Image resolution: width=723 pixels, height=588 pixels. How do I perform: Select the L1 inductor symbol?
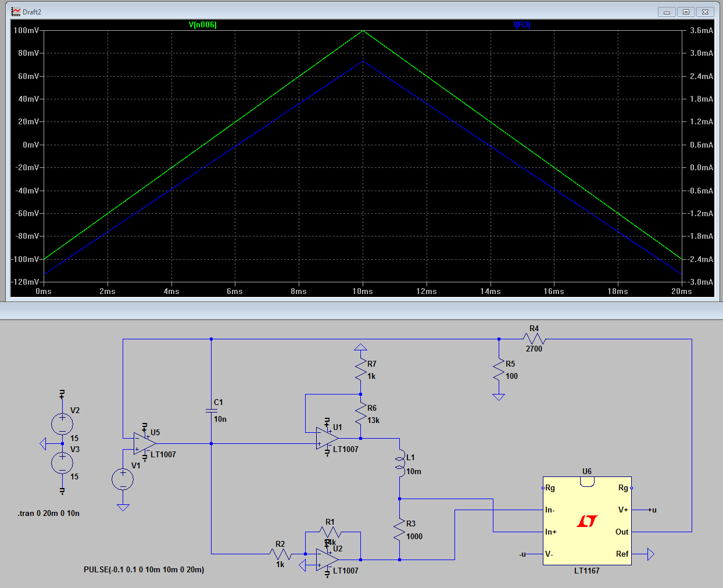[x=400, y=463]
